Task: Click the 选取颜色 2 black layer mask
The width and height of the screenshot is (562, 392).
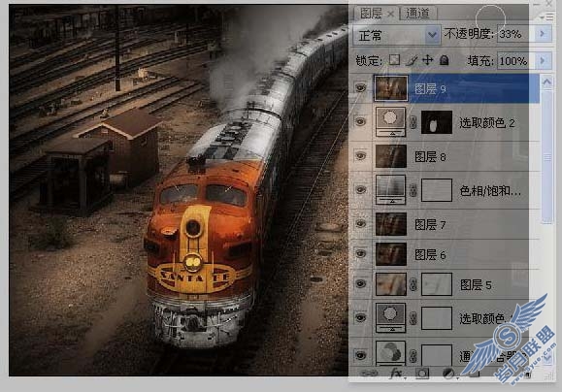Action: coord(437,122)
